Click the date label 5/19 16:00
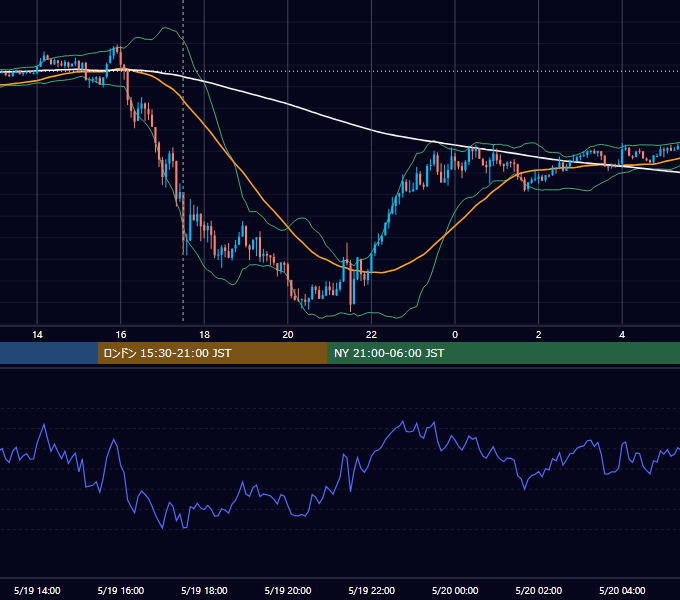The width and height of the screenshot is (680, 600). click(x=121, y=590)
